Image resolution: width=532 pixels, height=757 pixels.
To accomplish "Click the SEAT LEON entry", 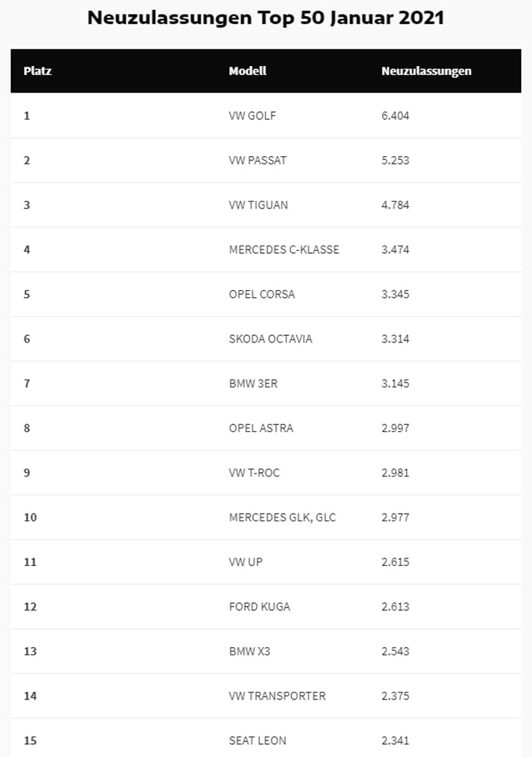I will 258,740.
